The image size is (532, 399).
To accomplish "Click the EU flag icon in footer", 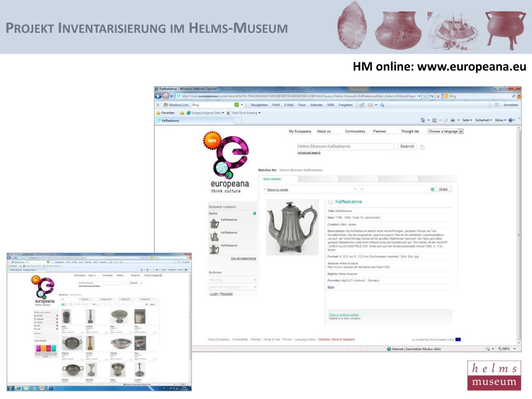I will tap(458, 339).
